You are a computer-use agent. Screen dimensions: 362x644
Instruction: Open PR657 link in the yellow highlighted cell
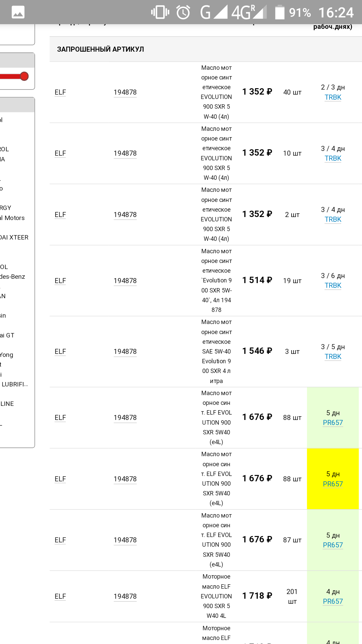click(x=333, y=484)
